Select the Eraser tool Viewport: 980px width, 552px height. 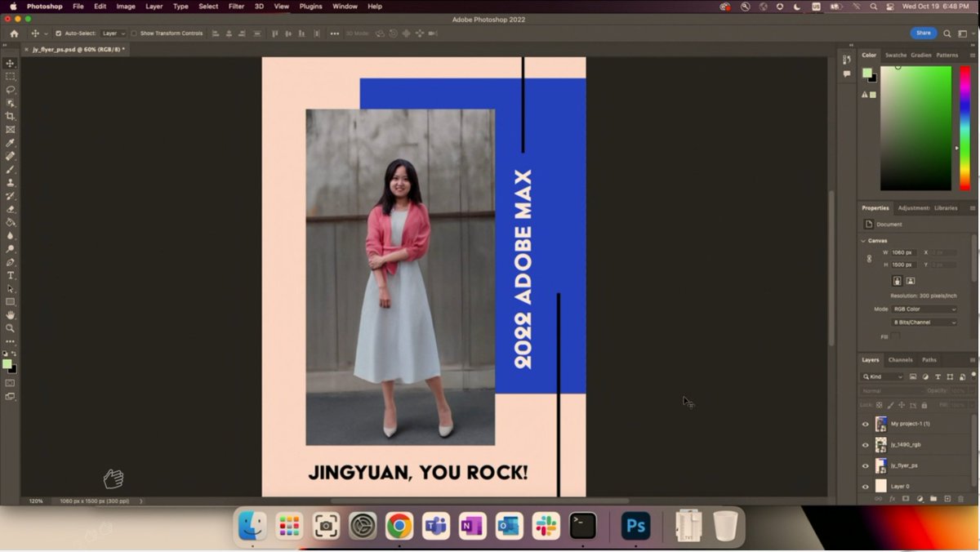pos(11,209)
